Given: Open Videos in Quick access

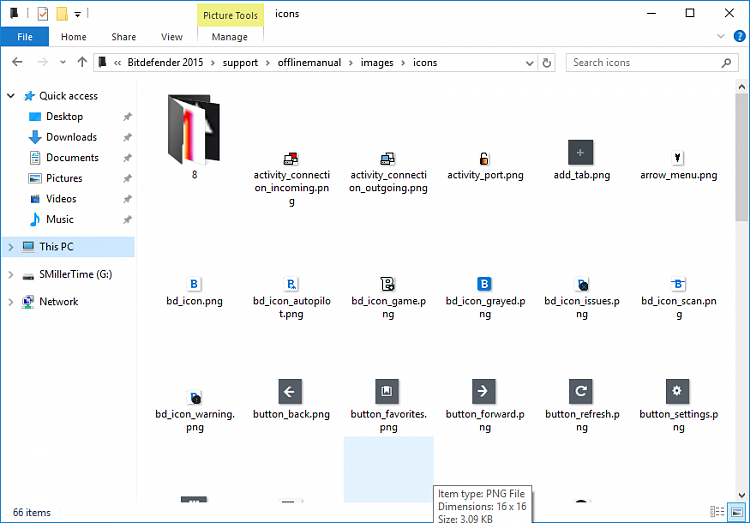Looking at the screenshot, I should 61,199.
